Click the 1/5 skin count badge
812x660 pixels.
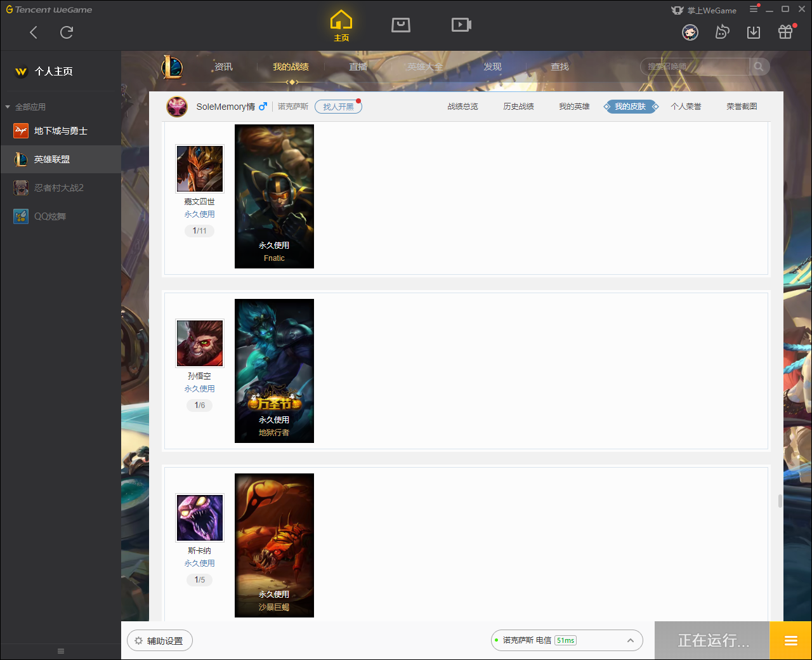[x=200, y=580]
